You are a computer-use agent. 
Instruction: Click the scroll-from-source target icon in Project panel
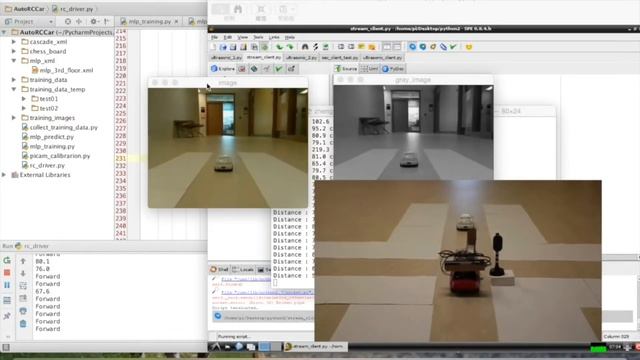pos(68,21)
